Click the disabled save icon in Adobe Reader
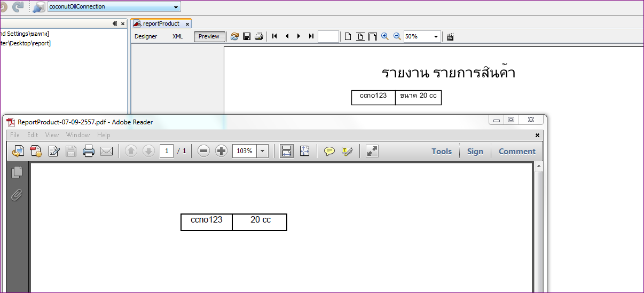 point(71,151)
